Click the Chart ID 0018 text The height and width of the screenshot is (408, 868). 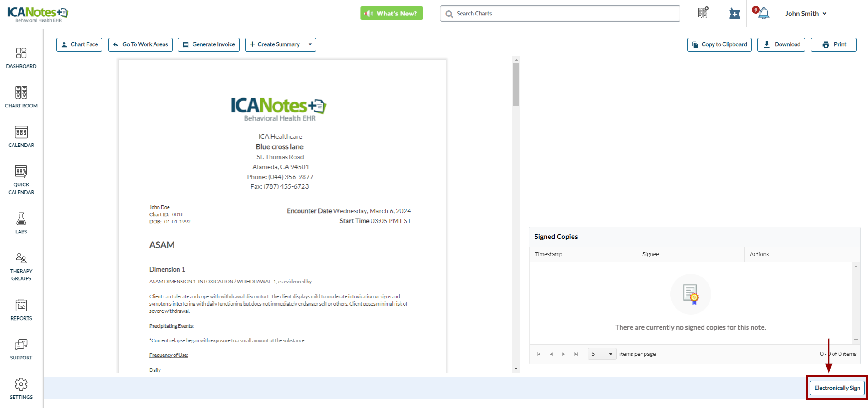tap(167, 214)
